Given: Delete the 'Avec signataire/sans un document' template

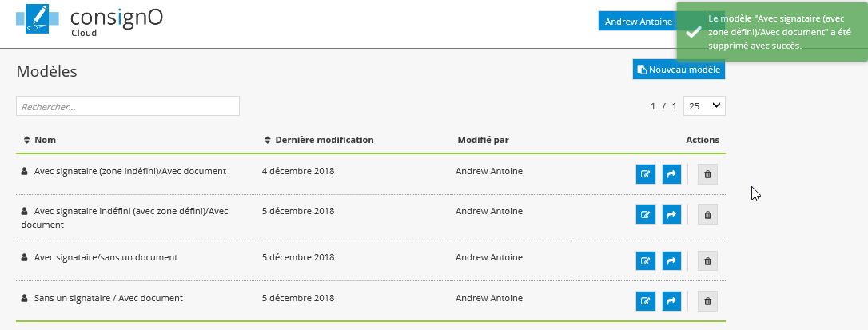Looking at the screenshot, I should [x=707, y=261].
